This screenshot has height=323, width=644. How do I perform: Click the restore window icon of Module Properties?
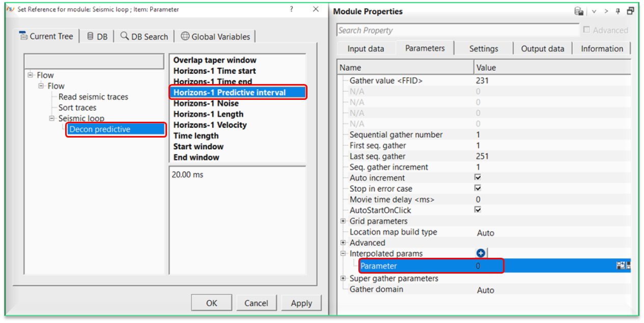coord(631,11)
